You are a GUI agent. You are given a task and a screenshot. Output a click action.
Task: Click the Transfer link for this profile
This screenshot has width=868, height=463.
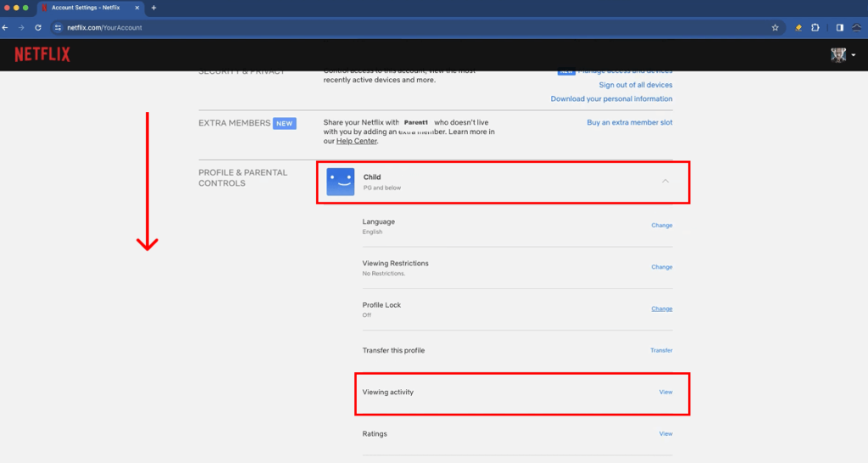[x=661, y=350]
